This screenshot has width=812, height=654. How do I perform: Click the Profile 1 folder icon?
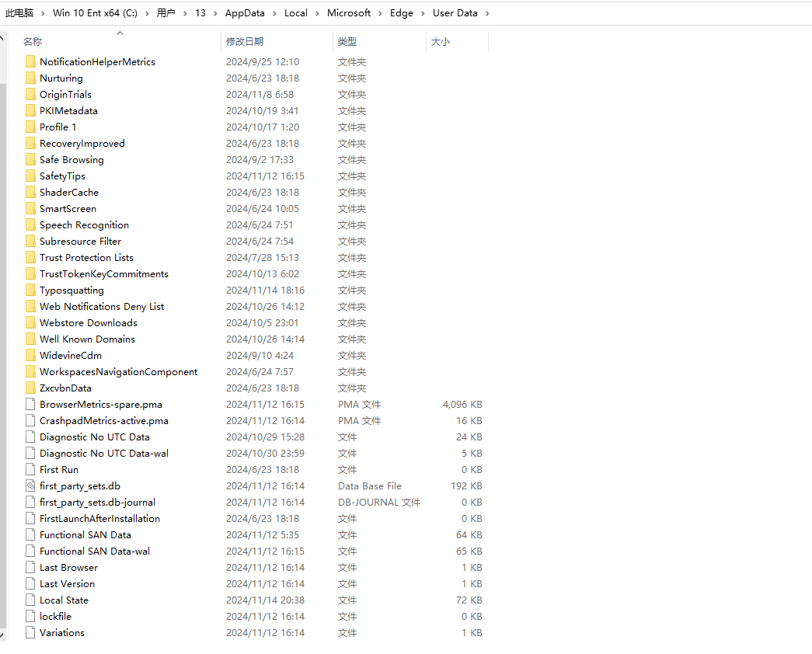pyautogui.click(x=30, y=127)
